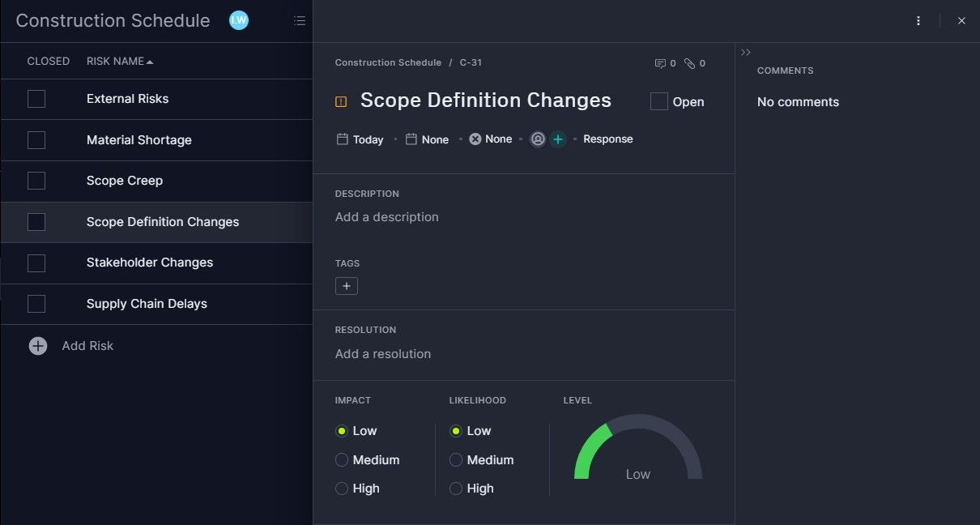Collapse the comments panel with chevrons

(746, 53)
